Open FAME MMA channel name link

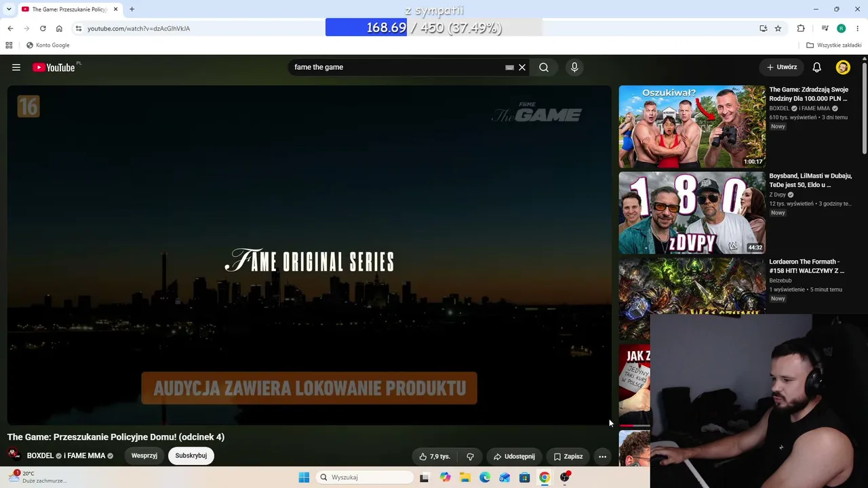85,455
